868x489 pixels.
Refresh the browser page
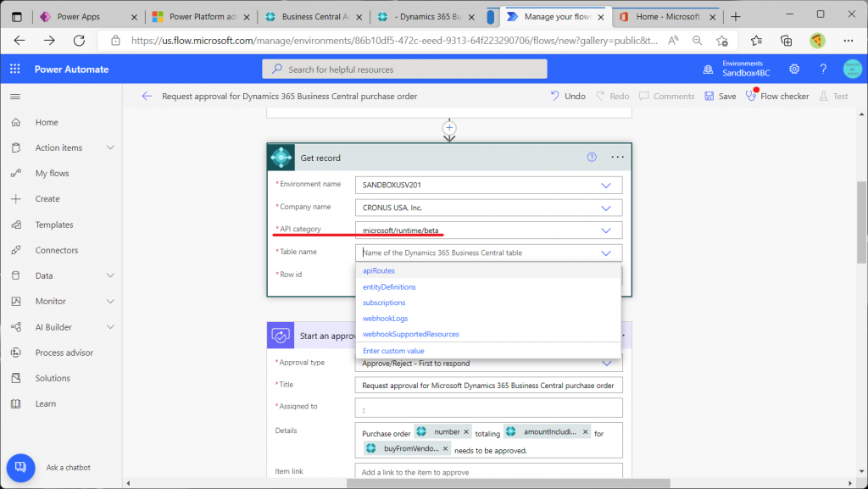point(79,41)
